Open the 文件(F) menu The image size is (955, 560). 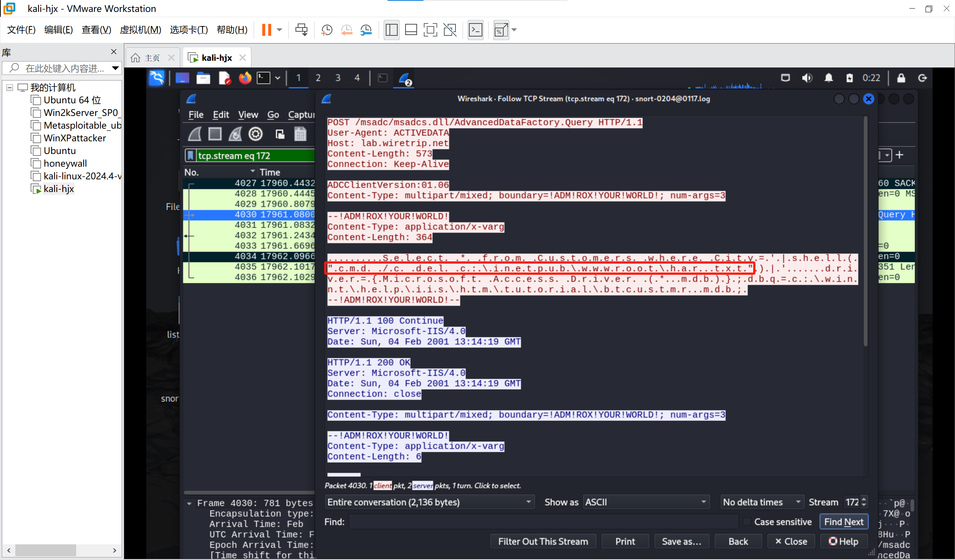point(21,29)
